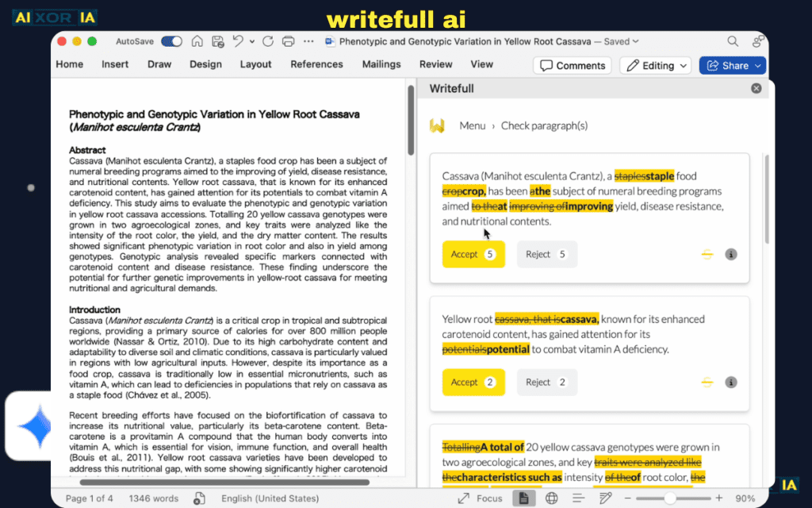Open the Writefull Menu via the logo icon
812x508 pixels.
[x=437, y=125]
